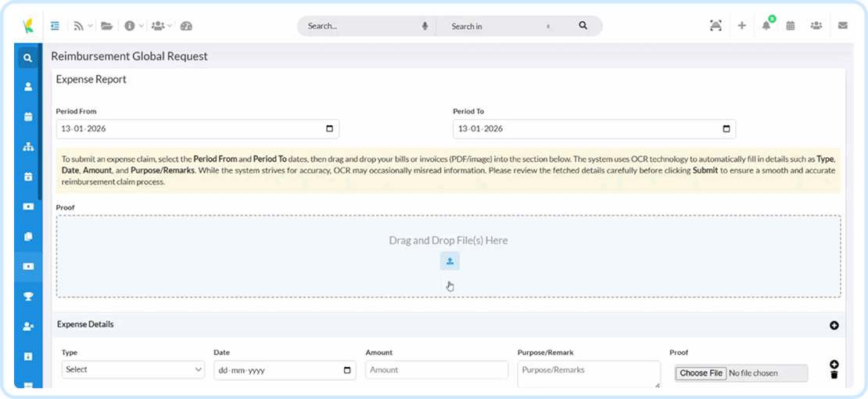The height and width of the screenshot is (399, 868).
Task: Open the calendar icon in the top bar
Action: 791,26
